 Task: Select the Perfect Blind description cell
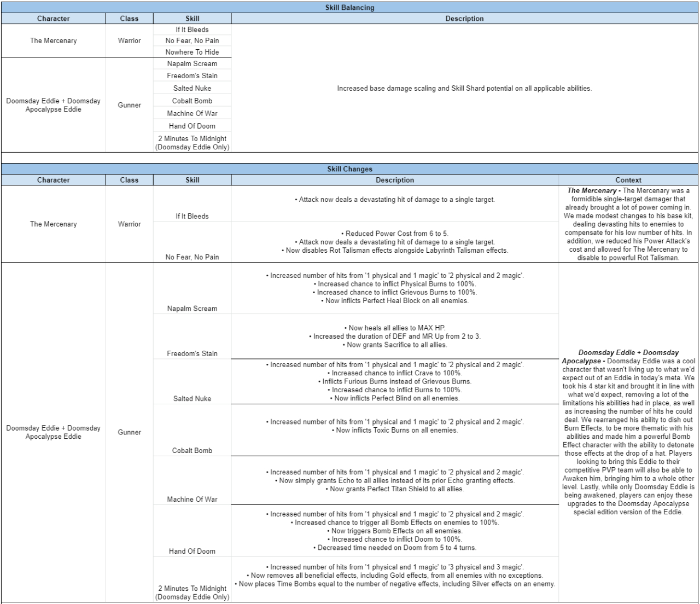pyautogui.click(x=394, y=381)
